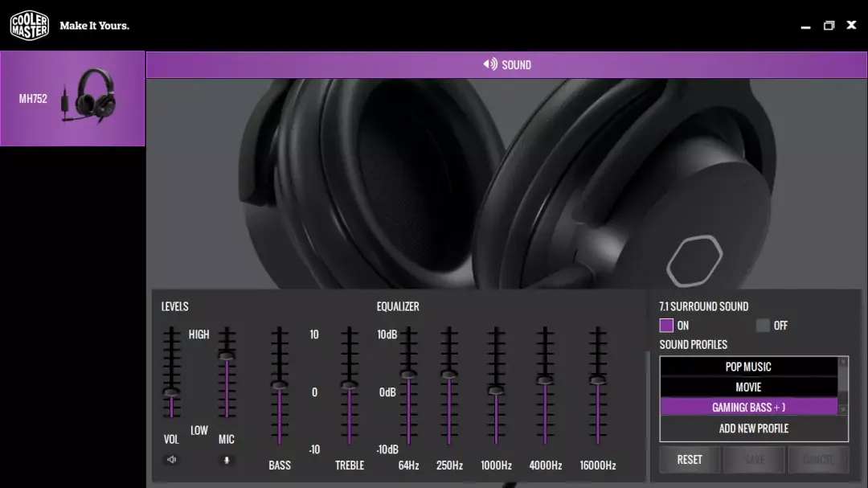Cancel the profile changes

(818, 460)
